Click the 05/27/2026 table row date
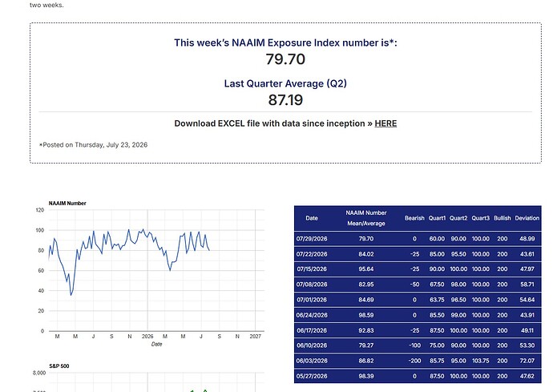Viewport: 553px width, 392px height. coord(312,376)
